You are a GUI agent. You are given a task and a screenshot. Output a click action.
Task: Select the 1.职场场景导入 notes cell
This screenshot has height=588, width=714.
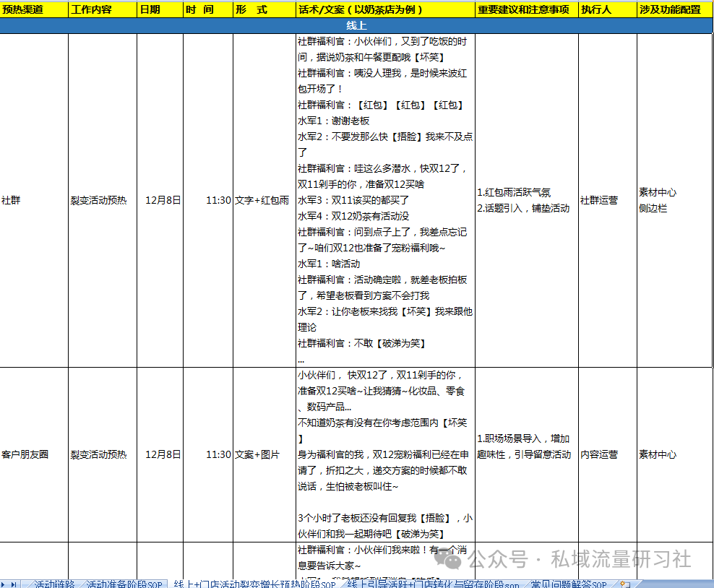[526, 454]
